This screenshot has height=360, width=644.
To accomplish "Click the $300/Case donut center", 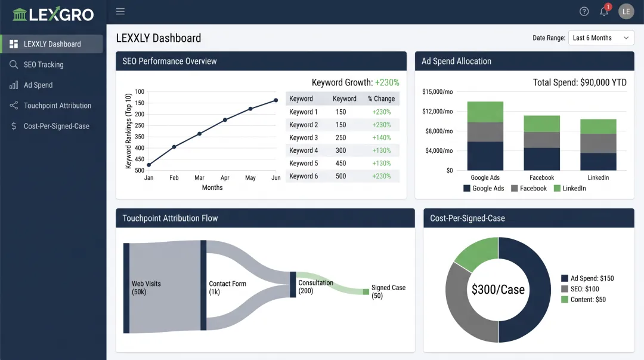I will click(x=498, y=290).
